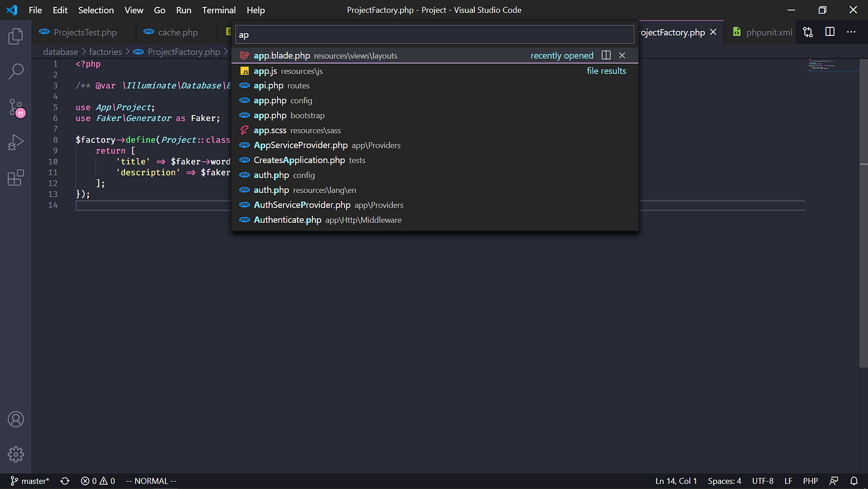Open app.blade.php to the side
The height and width of the screenshot is (489, 868).
(x=606, y=55)
